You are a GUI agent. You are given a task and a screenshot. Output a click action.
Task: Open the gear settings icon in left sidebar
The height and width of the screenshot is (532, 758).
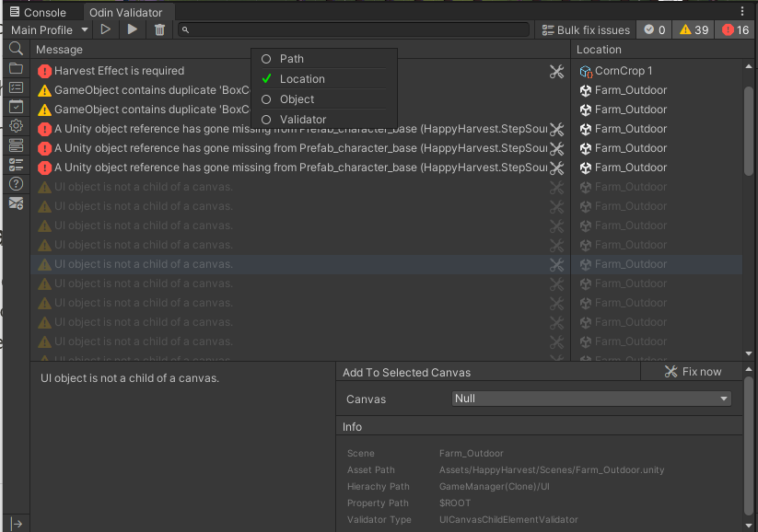[16, 126]
